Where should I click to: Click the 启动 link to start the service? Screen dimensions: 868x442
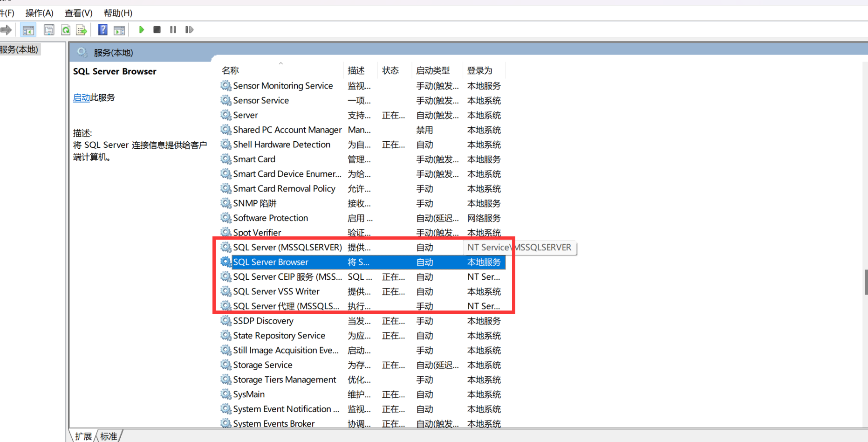[82, 97]
